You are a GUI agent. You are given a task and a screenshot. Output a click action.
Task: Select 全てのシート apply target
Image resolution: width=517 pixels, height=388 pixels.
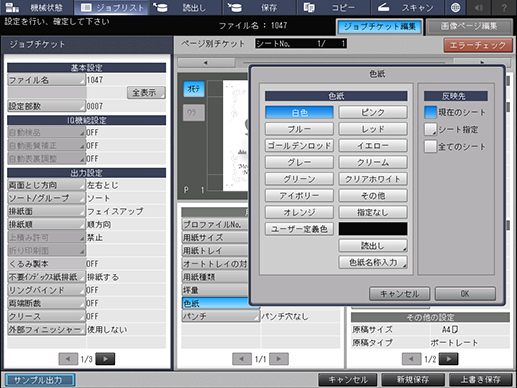[430, 147]
